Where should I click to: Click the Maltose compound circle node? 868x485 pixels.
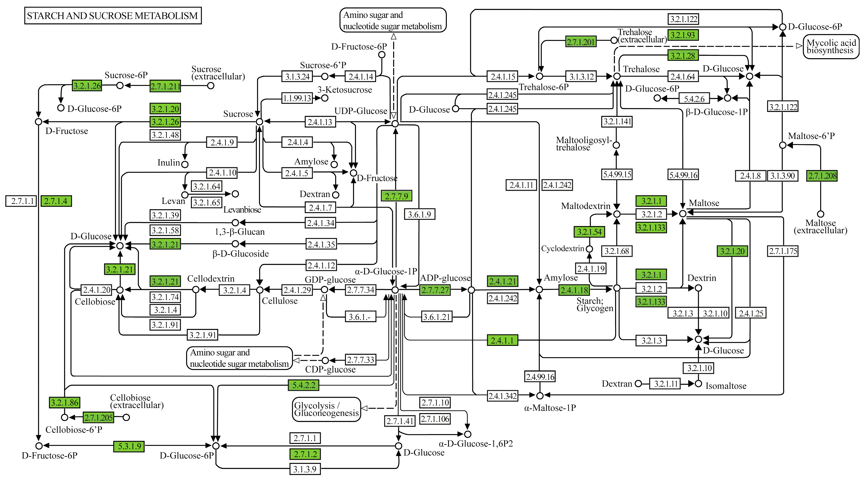683,213
